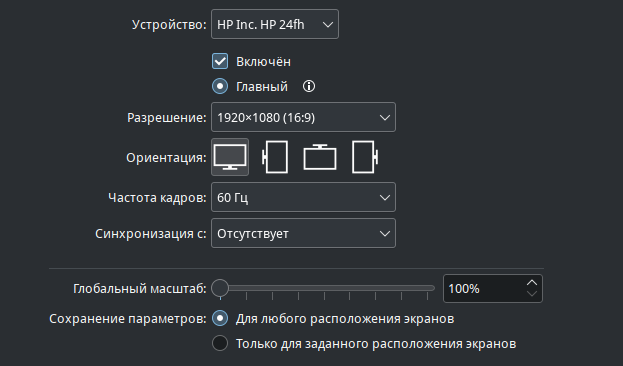Choose rotate right portrait orientation icon
This screenshot has height=366, width=623.
(365, 157)
